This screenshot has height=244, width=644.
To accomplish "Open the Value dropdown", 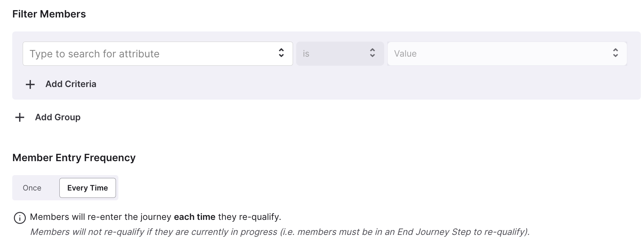I will pyautogui.click(x=507, y=53).
